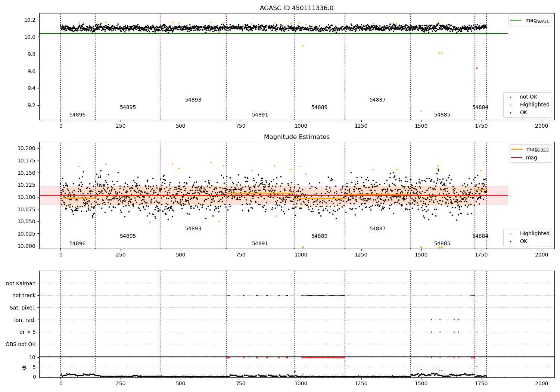The width and height of the screenshot is (560, 392).
Task: Click y-axis tick 10.2 in the top panel
Action: 30,20
